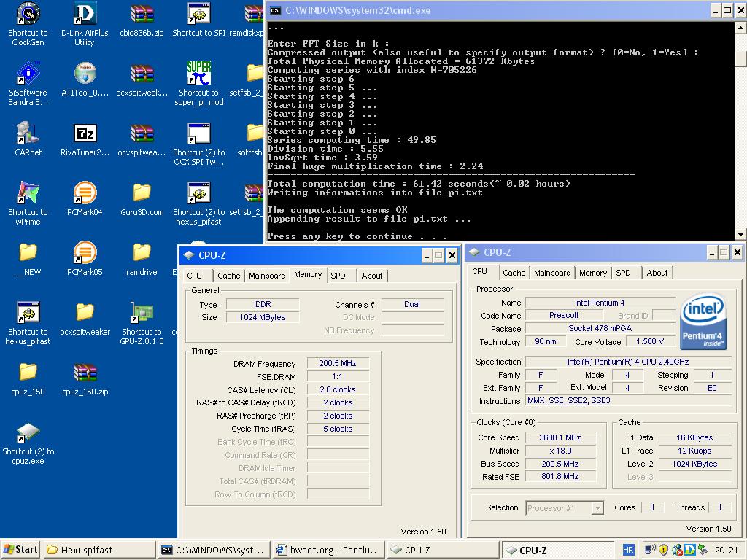Open SiSoftware Sandra shortcut icon

28,74
